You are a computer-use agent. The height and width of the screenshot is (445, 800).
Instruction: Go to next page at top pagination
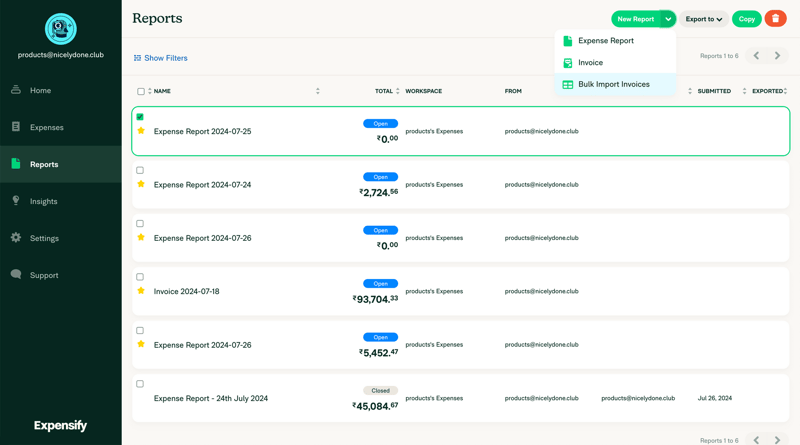click(x=777, y=56)
